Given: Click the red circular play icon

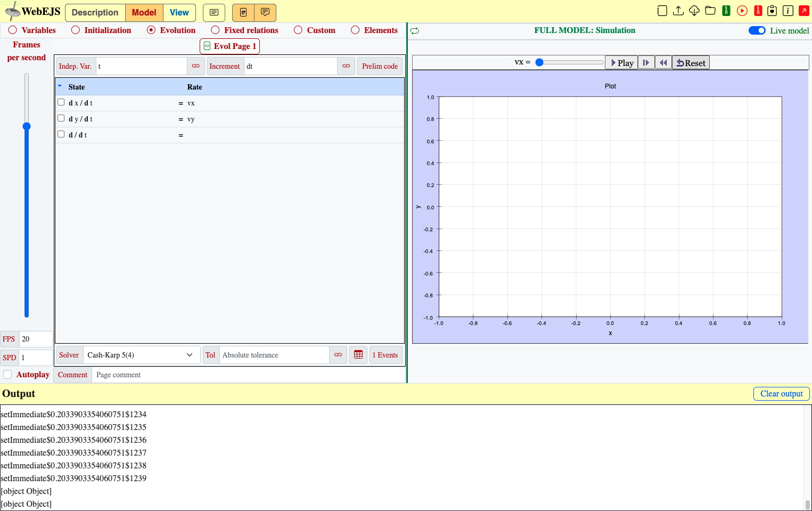Looking at the screenshot, I should pos(742,11).
